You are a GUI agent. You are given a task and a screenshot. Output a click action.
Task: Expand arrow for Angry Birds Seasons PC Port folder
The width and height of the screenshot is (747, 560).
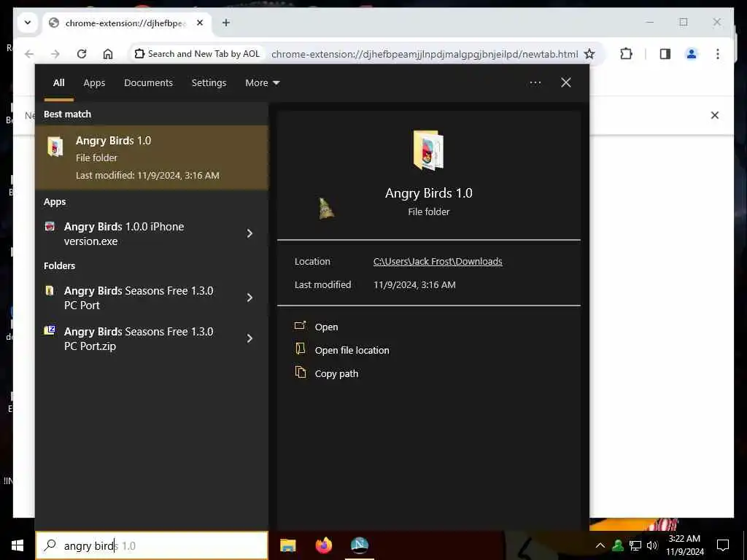(249, 297)
